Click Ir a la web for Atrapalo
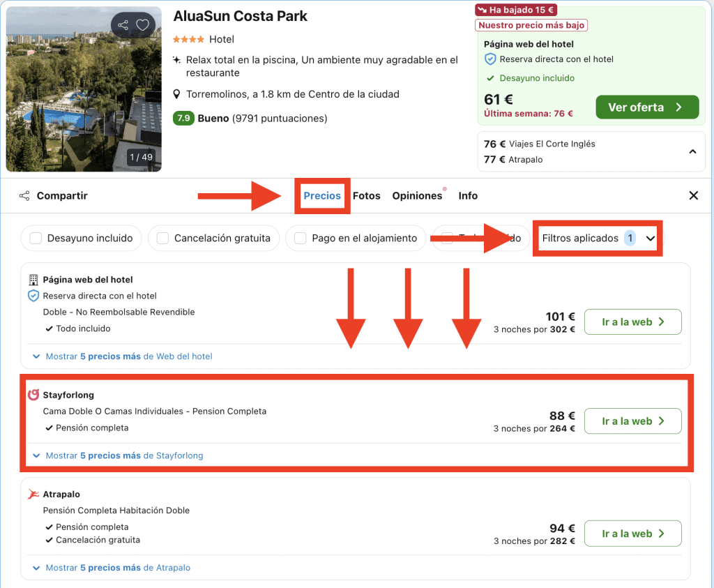This screenshot has width=714, height=588. coord(632,534)
